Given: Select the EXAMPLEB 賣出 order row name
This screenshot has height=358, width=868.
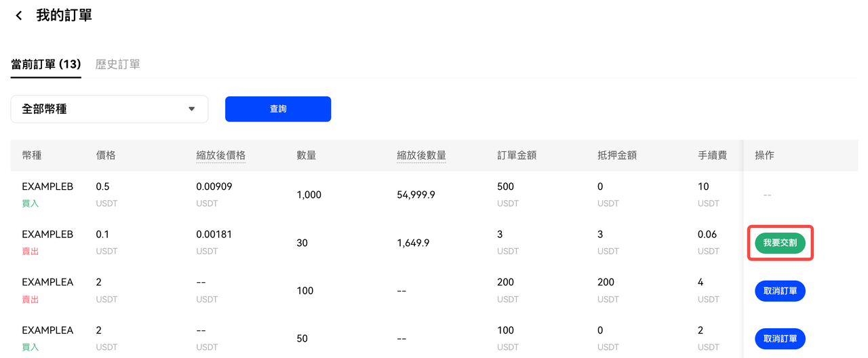Looking at the screenshot, I should click(x=47, y=235).
